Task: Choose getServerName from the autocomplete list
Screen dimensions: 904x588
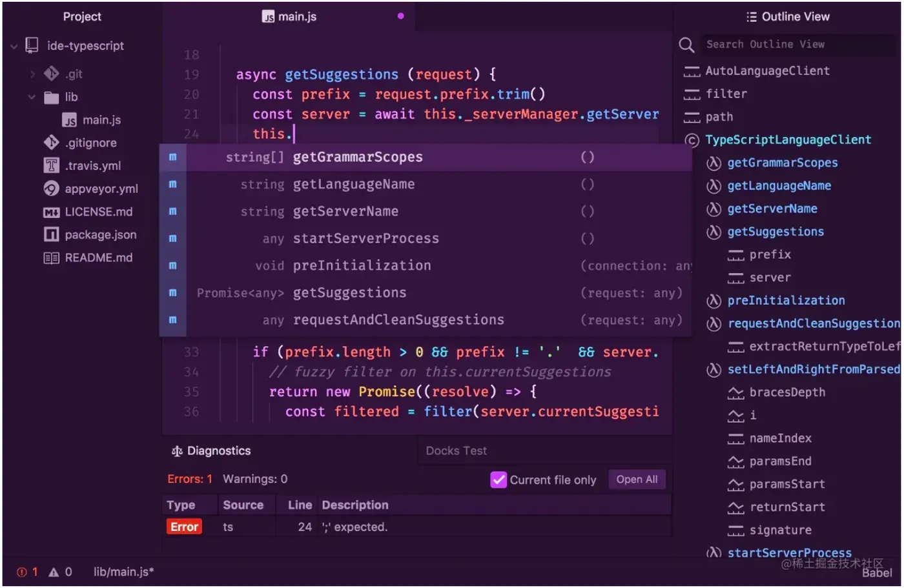Action: pyautogui.click(x=426, y=212)
